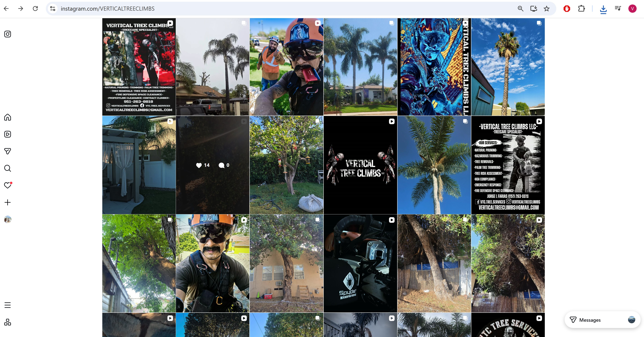Open green tree canopy beside house post
644x337 pixels.
(x=139, y=263)
